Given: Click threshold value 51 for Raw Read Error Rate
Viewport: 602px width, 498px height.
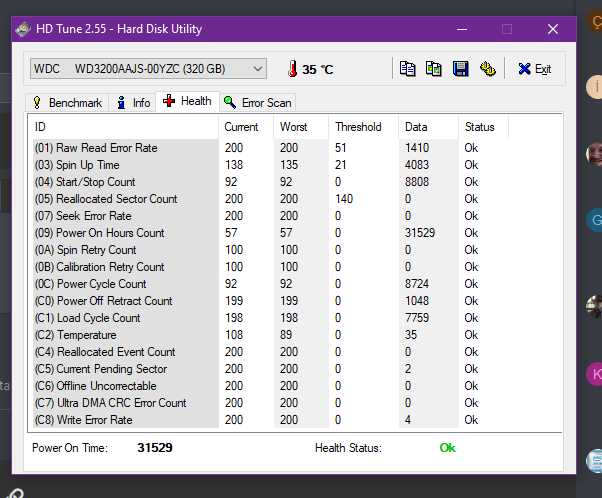Looking at the screenshot, I should [x=341, y=148].
